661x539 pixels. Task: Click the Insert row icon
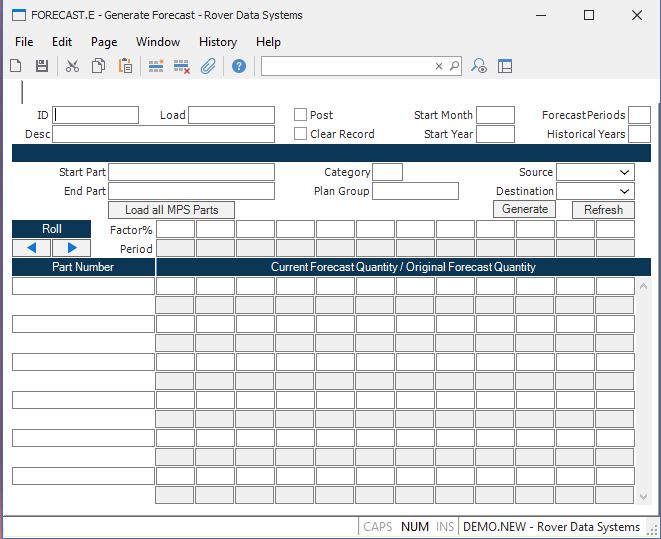156,66
